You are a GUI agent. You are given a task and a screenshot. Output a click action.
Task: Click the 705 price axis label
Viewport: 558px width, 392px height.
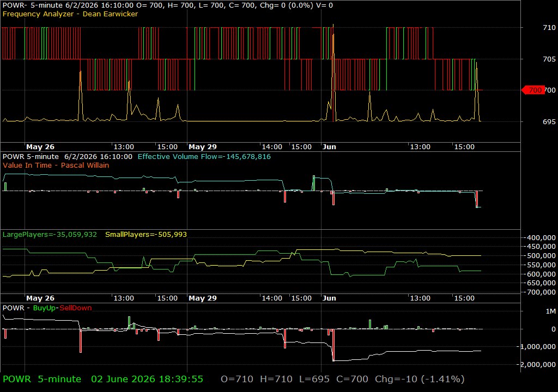point(549,59)
